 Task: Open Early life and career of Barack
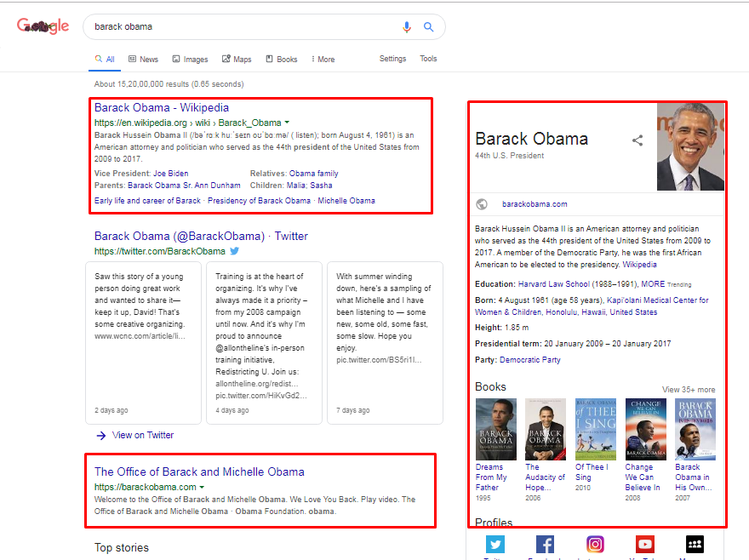147,201
